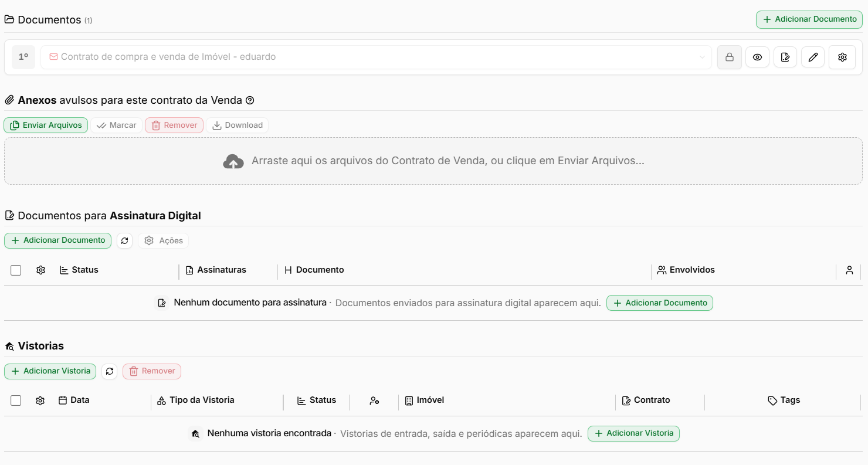Click the user-settings icon column in the Vistorias table
The height and width of the screenshot is (465, 868).
point(374,400)
